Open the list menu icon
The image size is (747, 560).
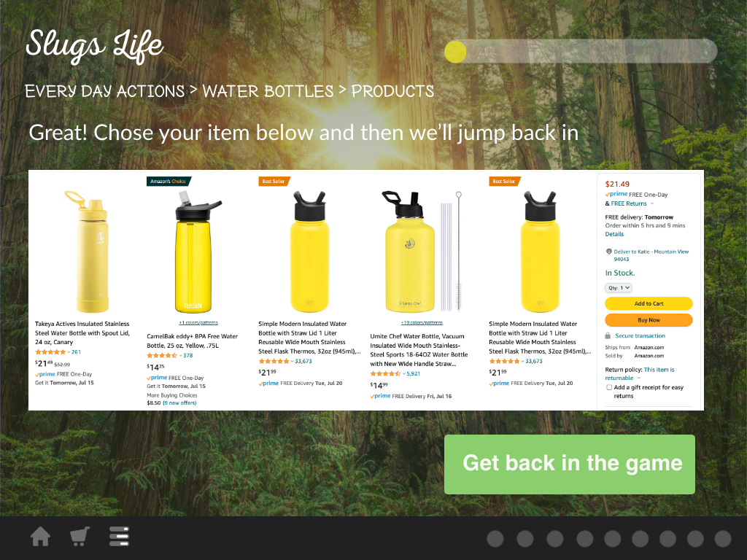[x=119, y=536]
